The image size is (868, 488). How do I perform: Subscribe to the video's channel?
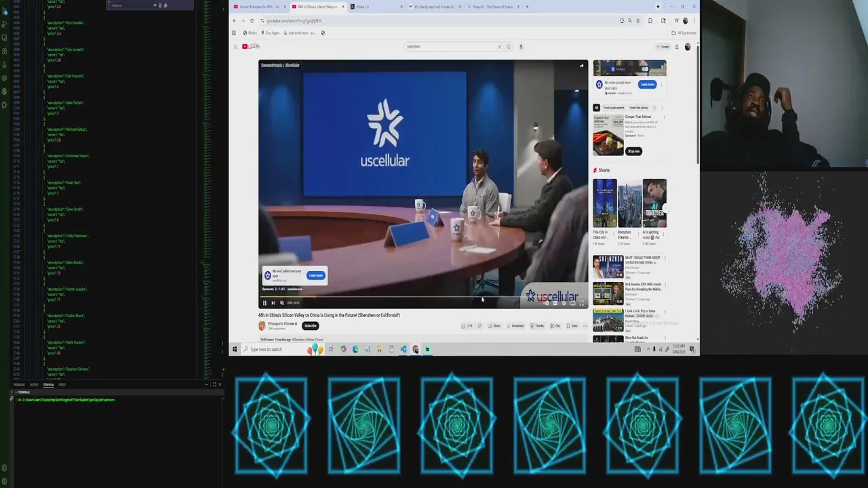311,325
